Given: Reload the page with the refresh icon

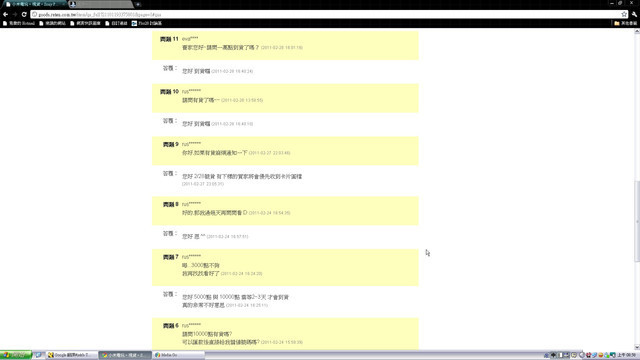Looking at the screenshot, I should 24,14.
